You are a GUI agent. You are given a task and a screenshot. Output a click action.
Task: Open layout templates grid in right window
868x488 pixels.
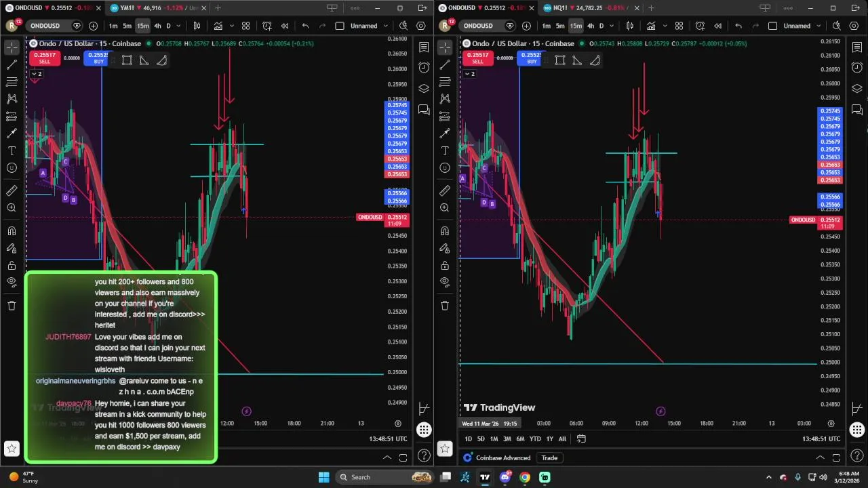[679, 26]
